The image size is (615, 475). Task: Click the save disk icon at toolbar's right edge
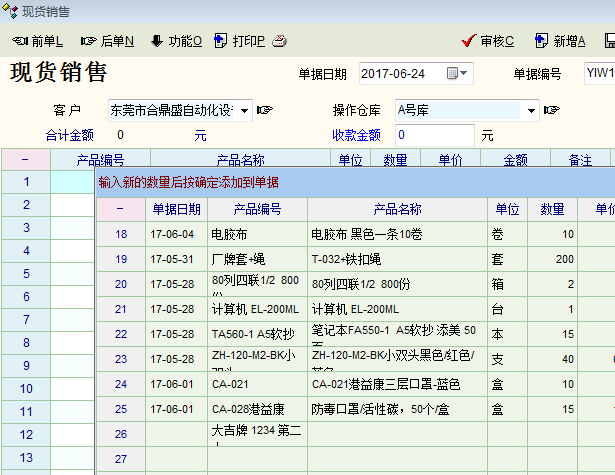[609, 41]
